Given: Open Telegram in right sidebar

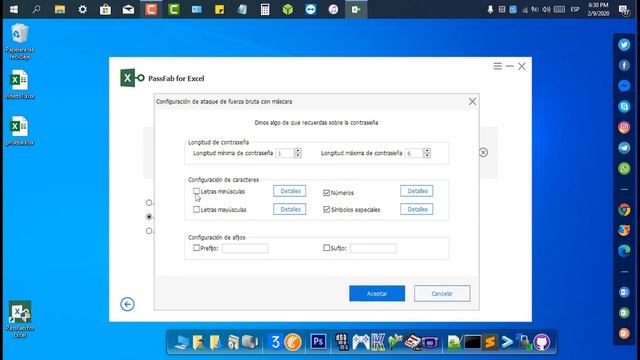Looking at the screenshot, I should [624, 148].
